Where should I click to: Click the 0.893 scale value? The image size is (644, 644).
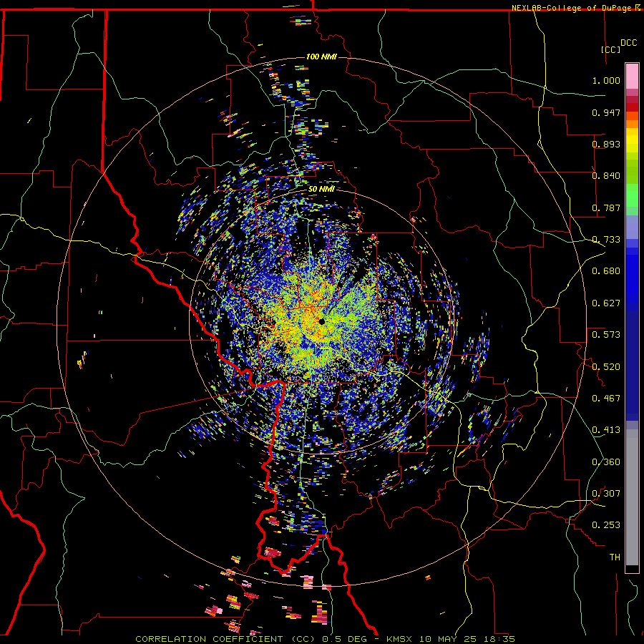(606, 144)
